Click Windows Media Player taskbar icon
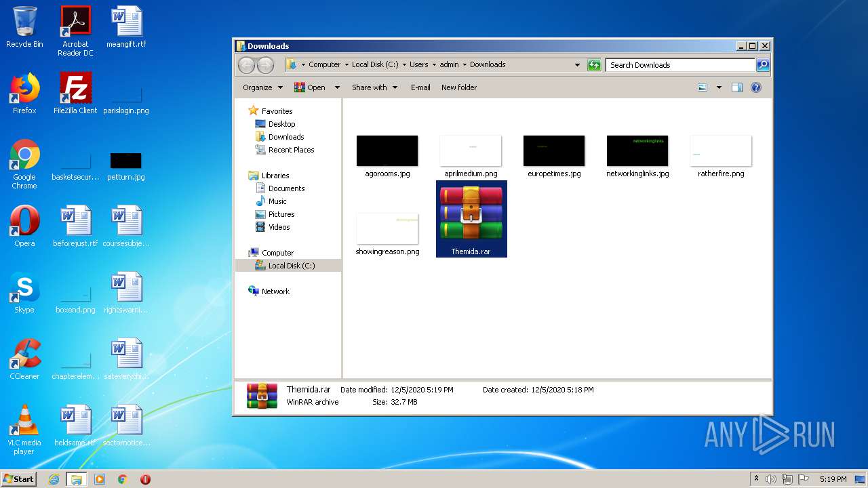Viewport: 868px width, 488px height. (x=100, y=479)
